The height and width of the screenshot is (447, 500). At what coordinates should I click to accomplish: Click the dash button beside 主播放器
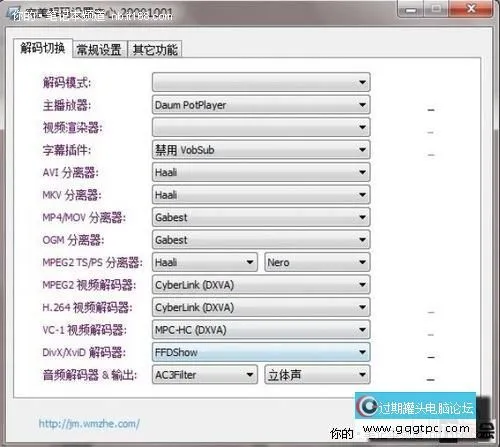pyautogui.click(x=431, y=110)
